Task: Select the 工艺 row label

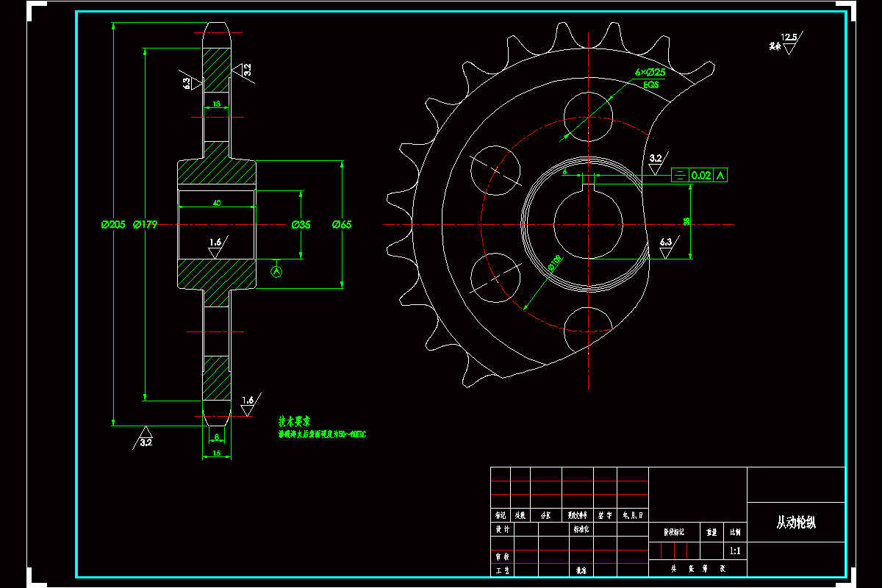Action: 502,570
